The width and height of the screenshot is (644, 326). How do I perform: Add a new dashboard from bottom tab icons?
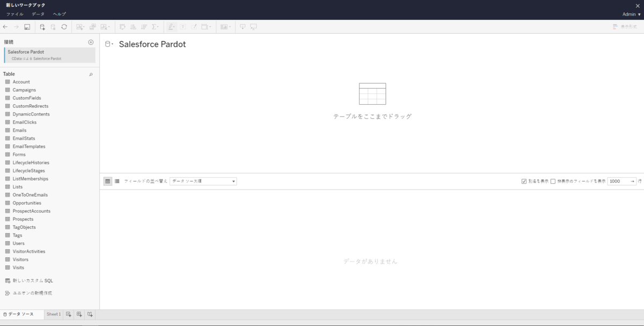coord(79,314)
